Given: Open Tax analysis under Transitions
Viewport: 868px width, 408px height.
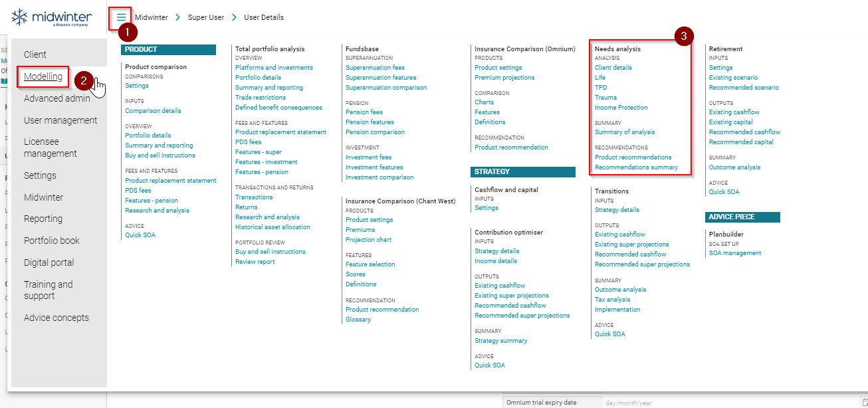Looking at the screenshot, I should pyautogui.click(x=613, y=300).
